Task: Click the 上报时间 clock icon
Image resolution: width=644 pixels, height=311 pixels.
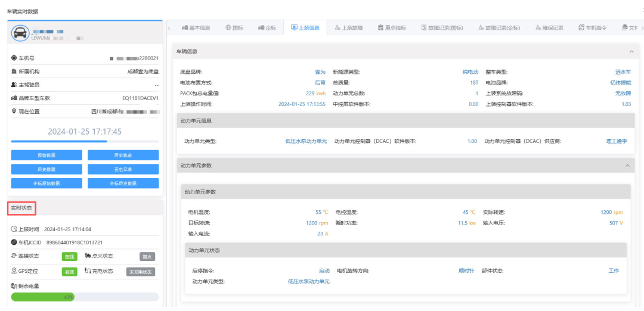Action: click(x=14, y=229)
